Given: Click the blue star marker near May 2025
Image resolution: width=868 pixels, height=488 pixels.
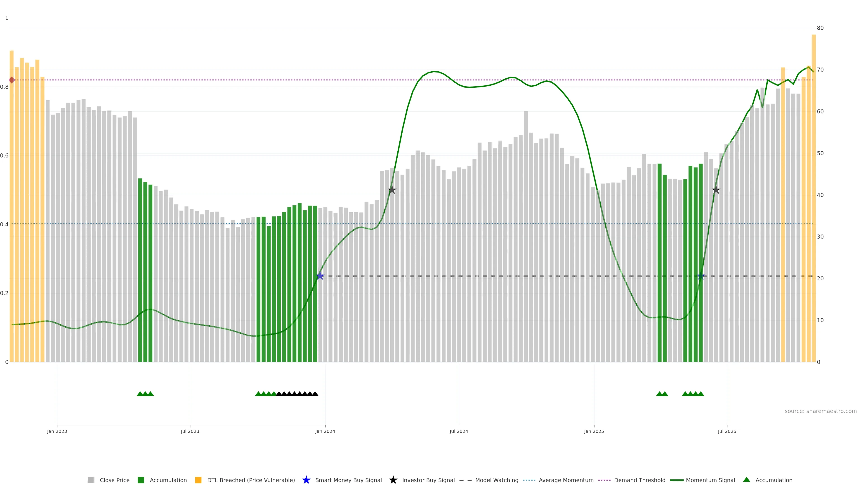Looking at the screenshot, I should point(701,276).
